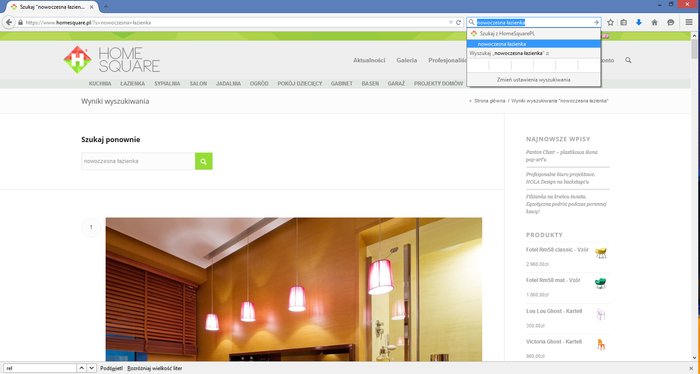Open the Galeria navigation item
Viewport: 700px width, 374px height.
(407, 60)
